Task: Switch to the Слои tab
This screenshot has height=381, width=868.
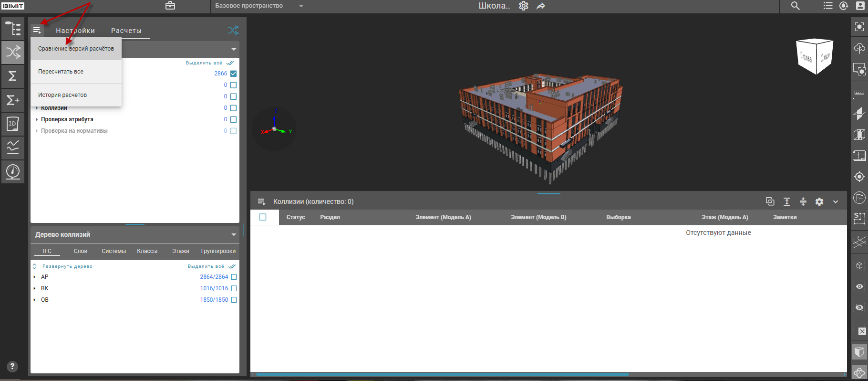Action: [80, 251]
